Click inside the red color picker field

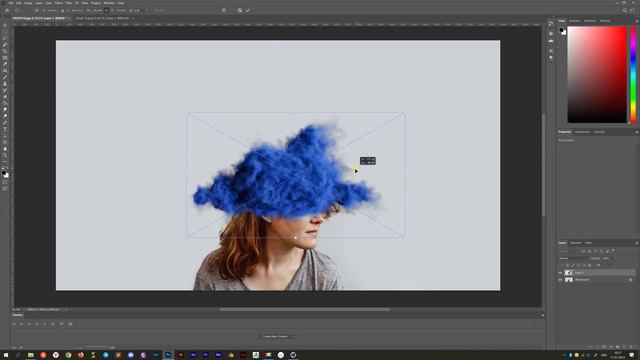(x=597, y=74)
